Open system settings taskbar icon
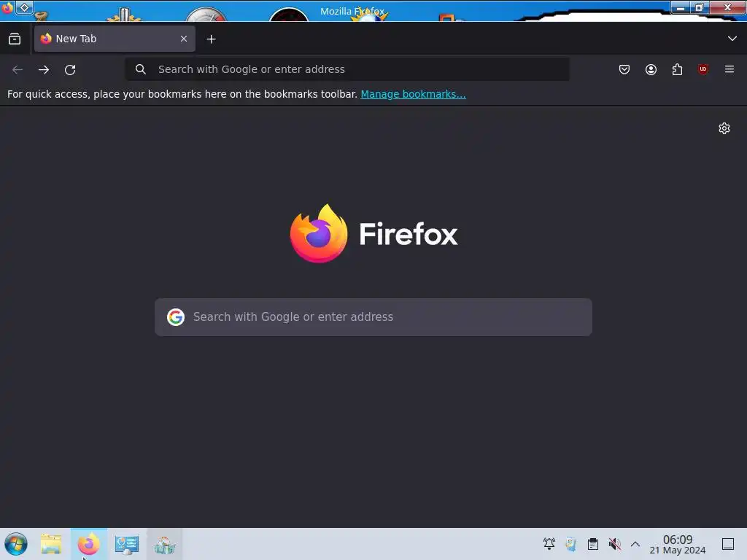Screen dimensions: 747x560 coord(127,544)
